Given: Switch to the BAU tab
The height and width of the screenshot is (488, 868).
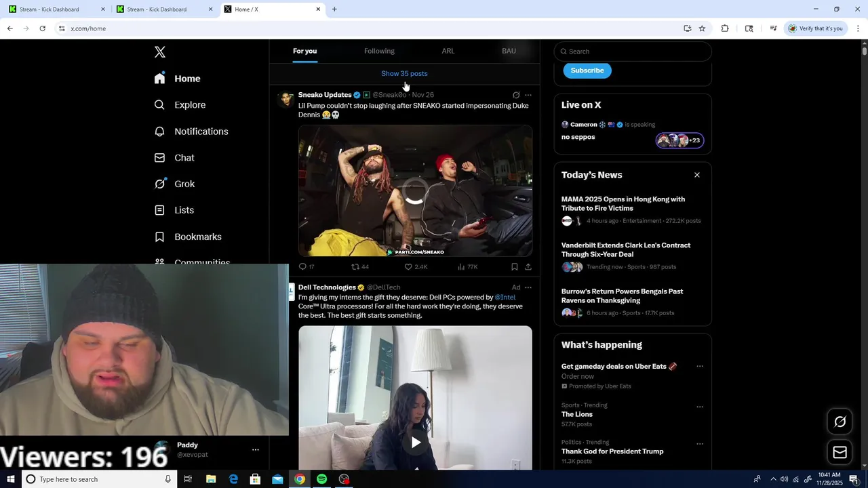Looking at the screenshot, I should click(509, 51).
